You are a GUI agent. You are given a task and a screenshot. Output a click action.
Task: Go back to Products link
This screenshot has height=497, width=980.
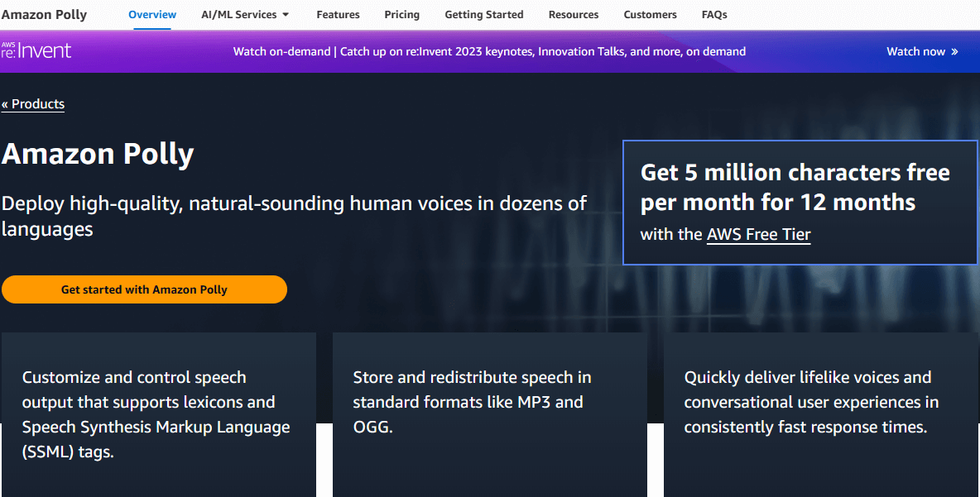click(x=33, y=104)
